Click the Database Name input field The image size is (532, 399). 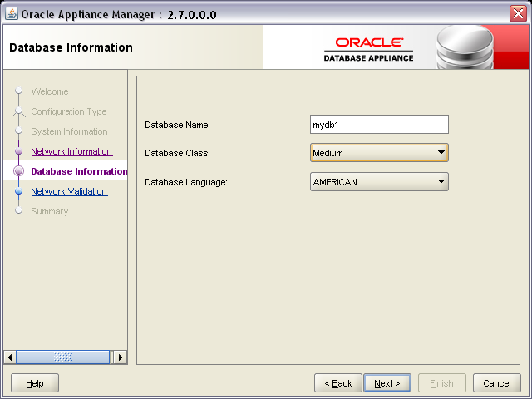(379, 125)
